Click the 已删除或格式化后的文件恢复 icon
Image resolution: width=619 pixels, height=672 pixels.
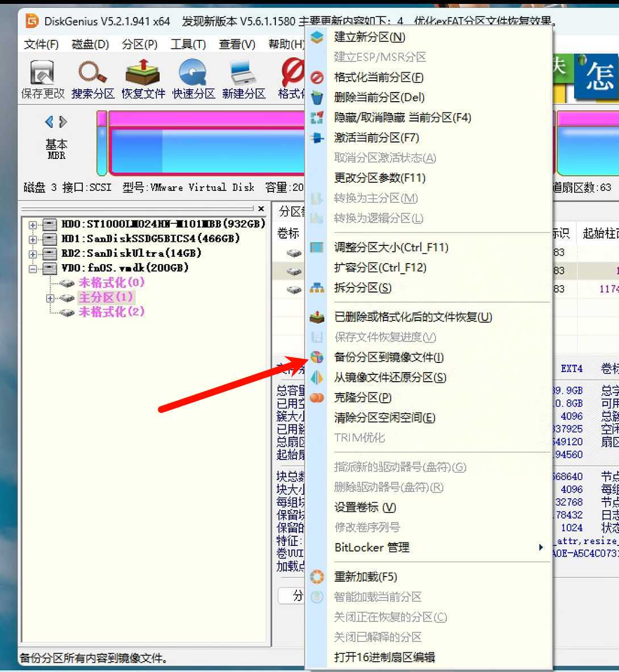click(317, 317)
